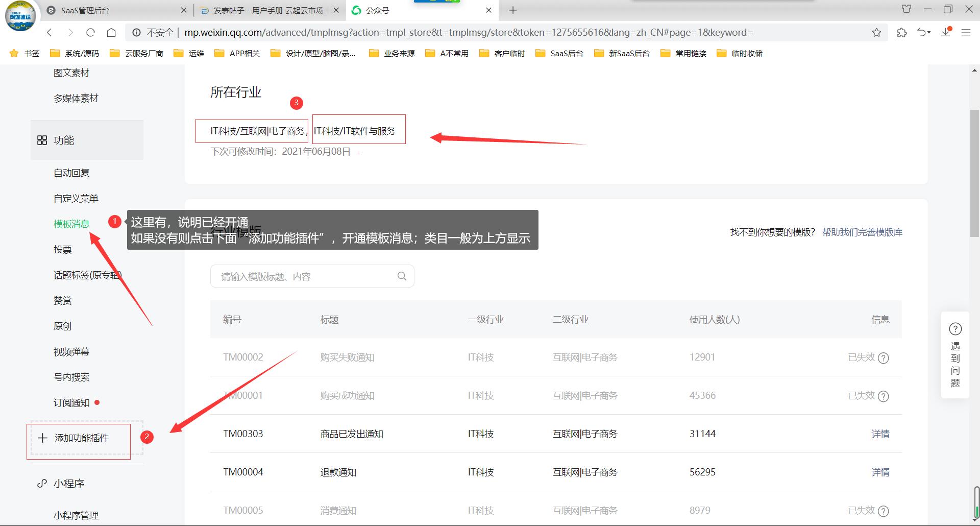Viewport: 980px width, 526px height.
Task: Select 模板消息 in sidebar
Action: coord(71,224)
